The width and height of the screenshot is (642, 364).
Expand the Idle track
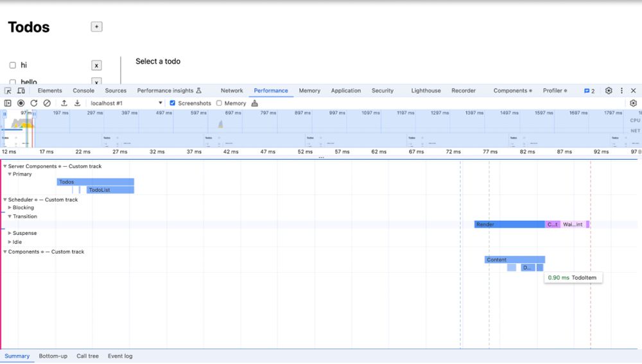click(x=10, y=242)
